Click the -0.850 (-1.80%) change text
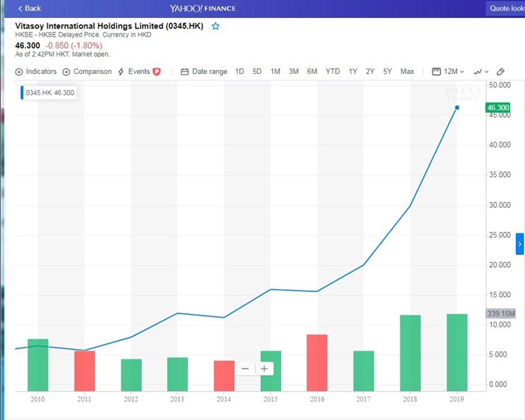Screen dimensions: 525x420 tap(74, 46)
